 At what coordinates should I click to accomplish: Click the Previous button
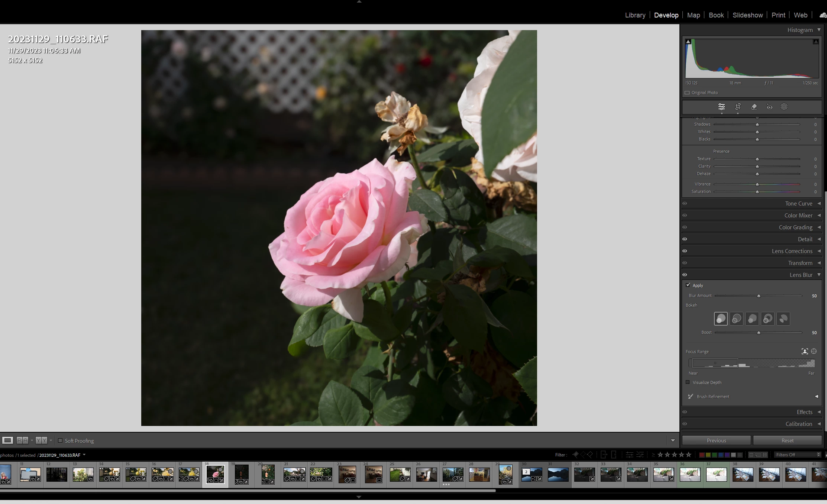point(716,440)
